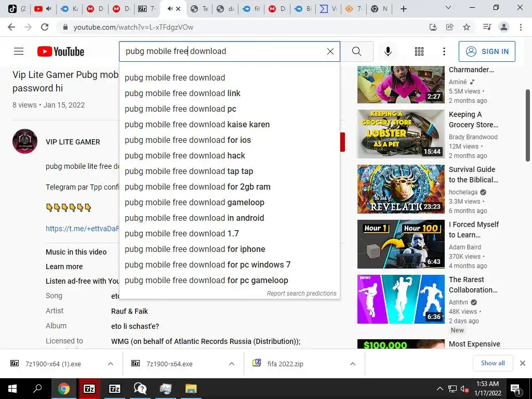Bookmark this page with the star icon
This screenshot has width=532, height=399.
tap(467, 27)
